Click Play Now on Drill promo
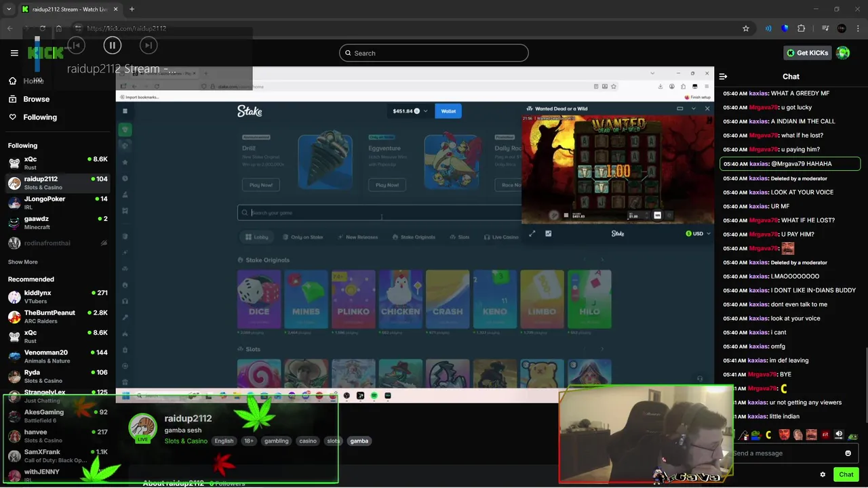Image resolution: width=868 pixels, height=488 pixels. (261, 185)
